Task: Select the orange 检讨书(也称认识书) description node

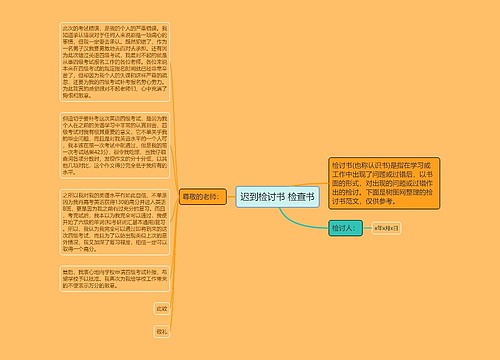Action: 384,183
